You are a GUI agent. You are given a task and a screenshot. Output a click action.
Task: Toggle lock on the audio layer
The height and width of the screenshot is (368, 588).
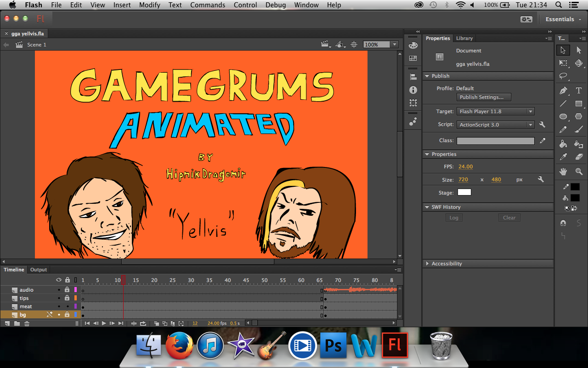coord(67,290)
